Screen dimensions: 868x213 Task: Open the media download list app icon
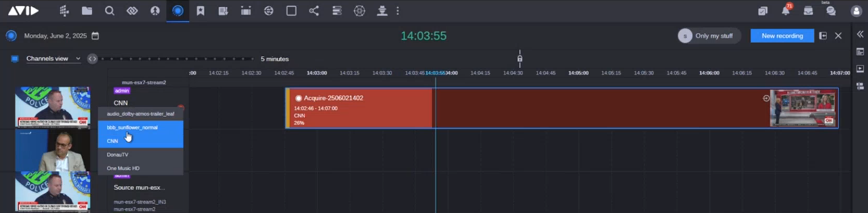pos(223,10)
